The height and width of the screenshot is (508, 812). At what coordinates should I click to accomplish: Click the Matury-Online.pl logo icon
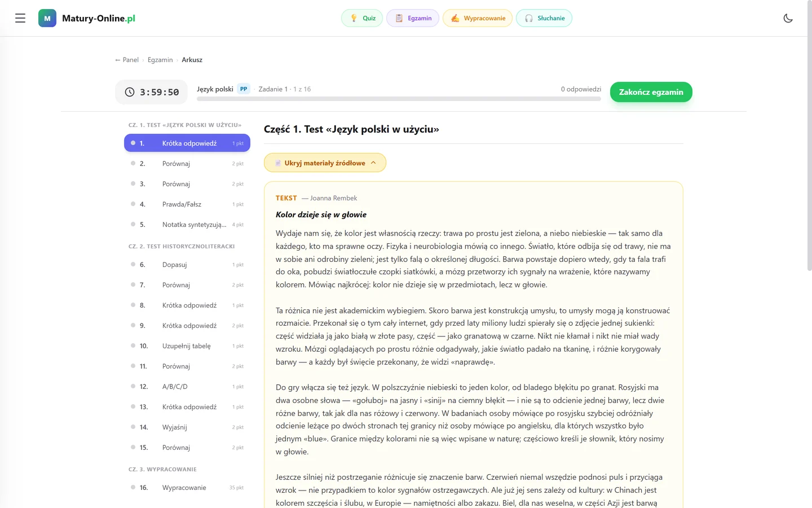[47, 18]
